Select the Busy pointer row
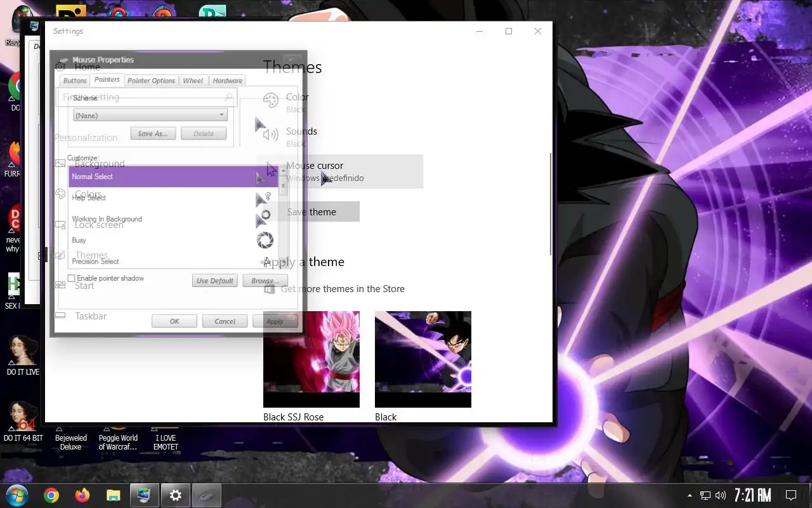812x508 pixels. (173, 240)
